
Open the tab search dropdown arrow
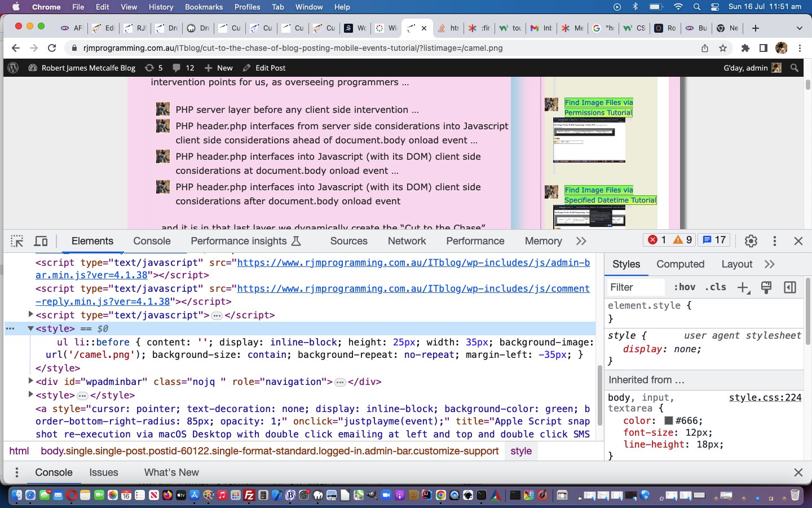(x=799, y=28)
